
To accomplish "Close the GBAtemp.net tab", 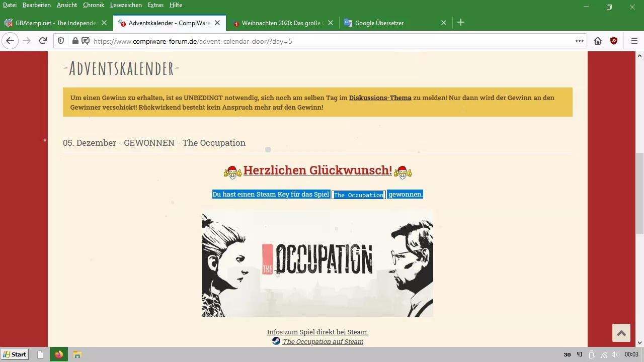I will pyautogui.click(x=104, y=23).
